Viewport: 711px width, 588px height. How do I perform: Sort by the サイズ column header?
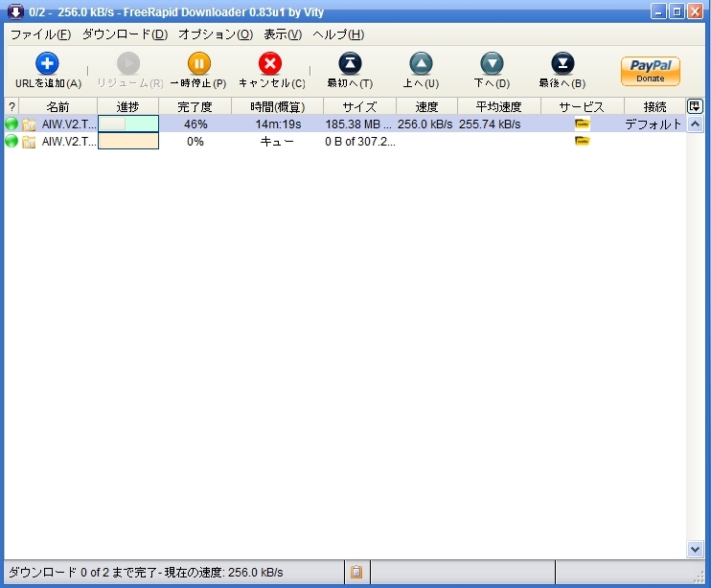(359, 107)
